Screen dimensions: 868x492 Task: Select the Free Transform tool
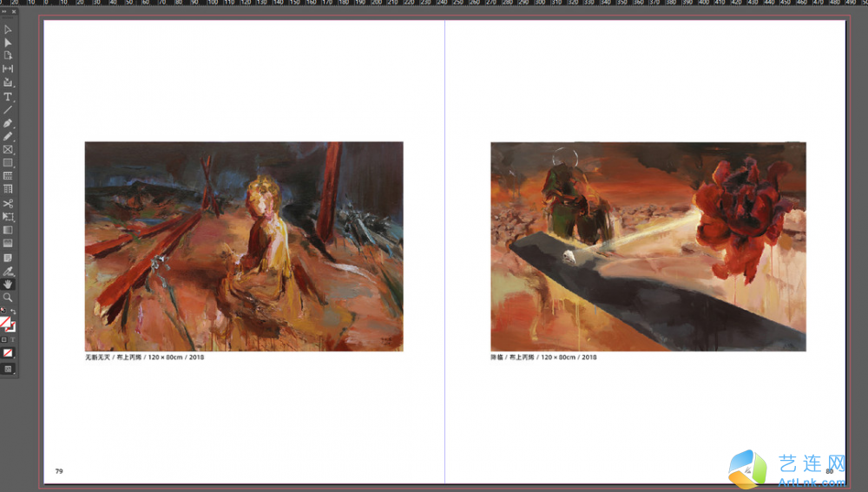pos(8,217)
